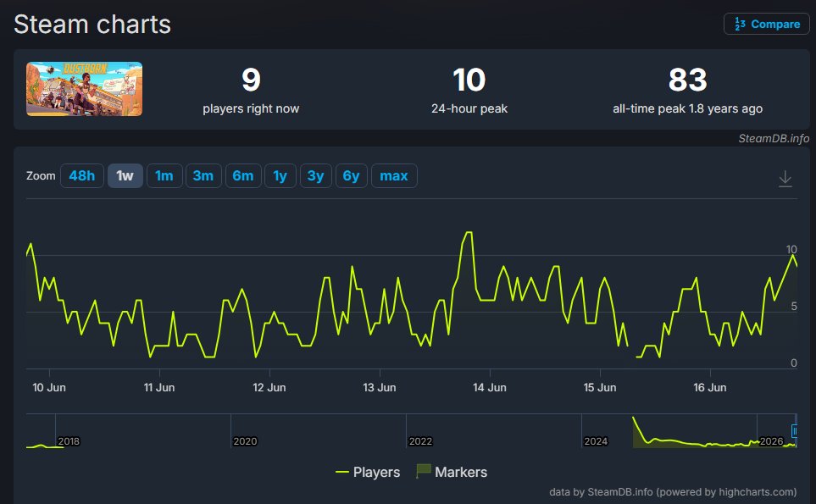Toggle the Markers legend series

pos(452,472)
